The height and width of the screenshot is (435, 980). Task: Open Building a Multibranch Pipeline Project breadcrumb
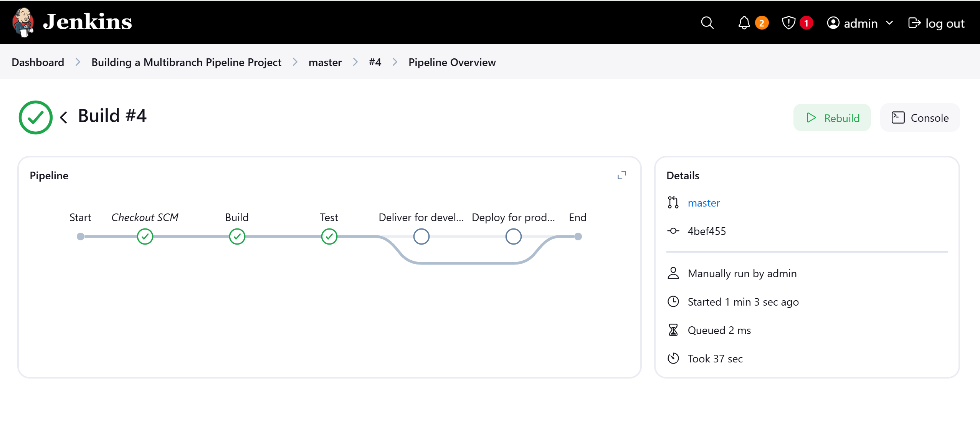(186, 62)
